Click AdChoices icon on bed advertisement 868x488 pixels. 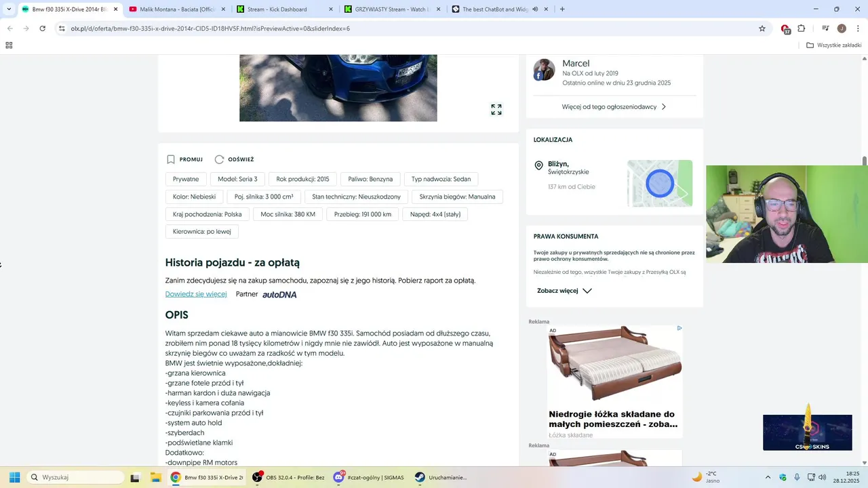[x=679, y=328]
